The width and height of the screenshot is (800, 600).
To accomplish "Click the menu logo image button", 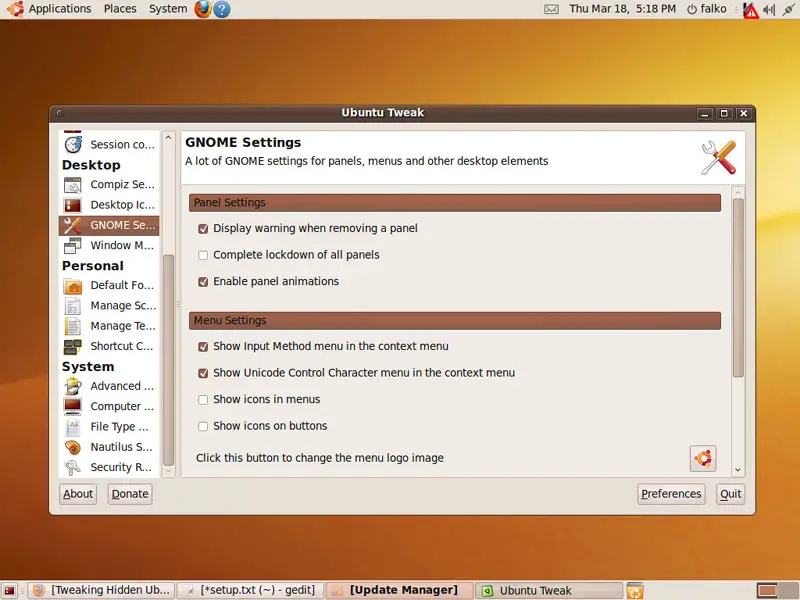I will [x=703, y=458].
